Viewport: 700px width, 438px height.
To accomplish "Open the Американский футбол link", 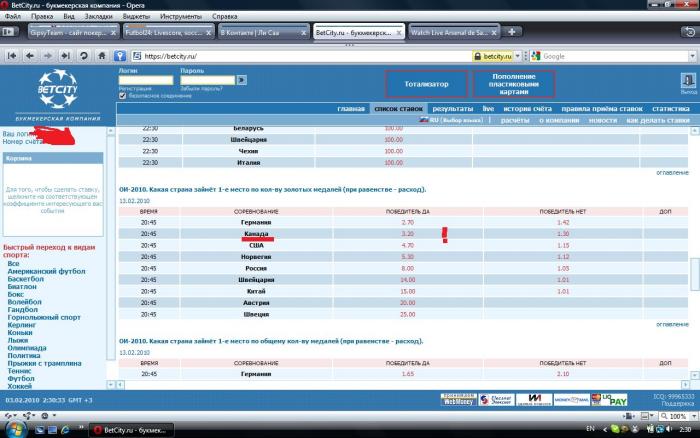I will 46,271.
